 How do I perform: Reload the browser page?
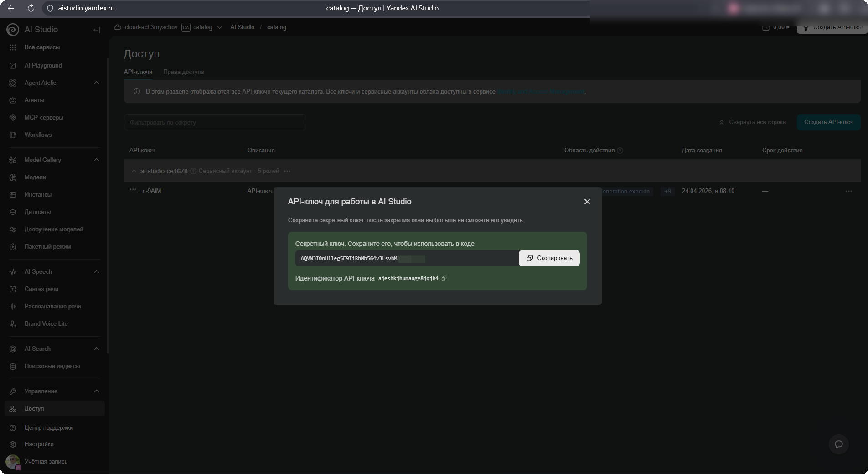[31, 8]
